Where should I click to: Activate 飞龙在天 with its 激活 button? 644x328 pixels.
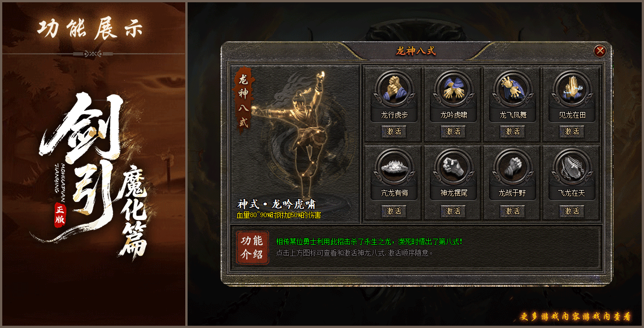571,212
